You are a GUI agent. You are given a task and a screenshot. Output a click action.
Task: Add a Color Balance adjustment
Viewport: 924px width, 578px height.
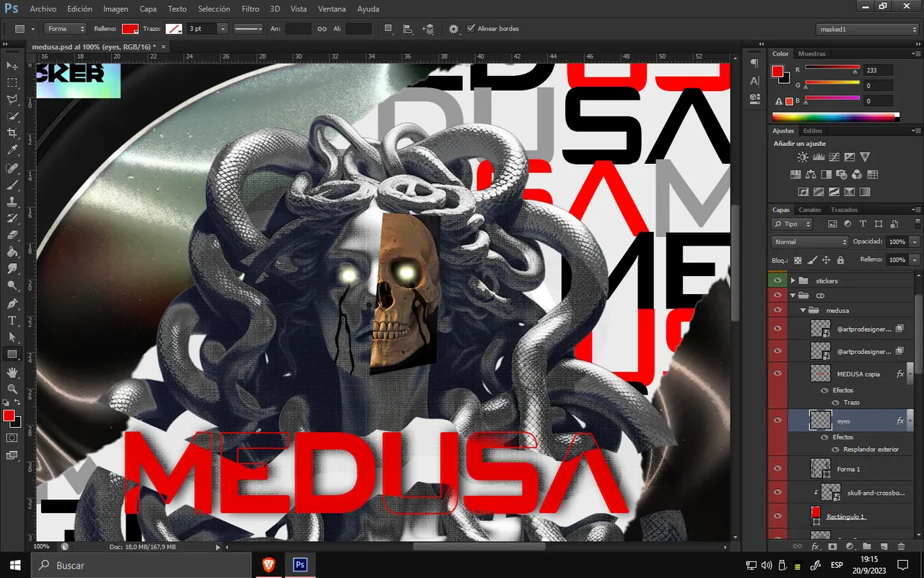(811, 174)
